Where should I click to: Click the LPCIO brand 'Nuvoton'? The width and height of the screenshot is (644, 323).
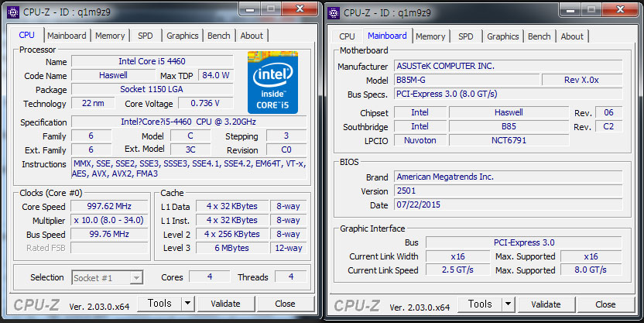click(x=420, y=140)
